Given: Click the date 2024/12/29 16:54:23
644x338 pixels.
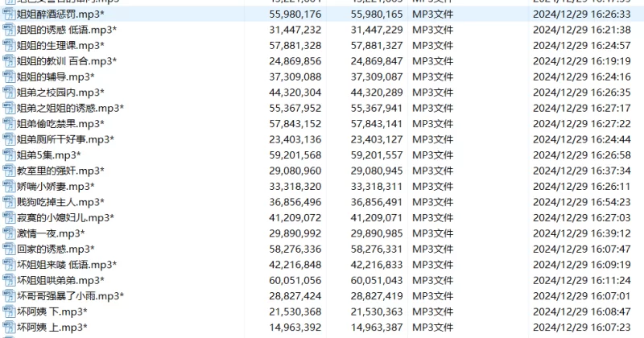Looking at the screenshot, I should [581, 202].
